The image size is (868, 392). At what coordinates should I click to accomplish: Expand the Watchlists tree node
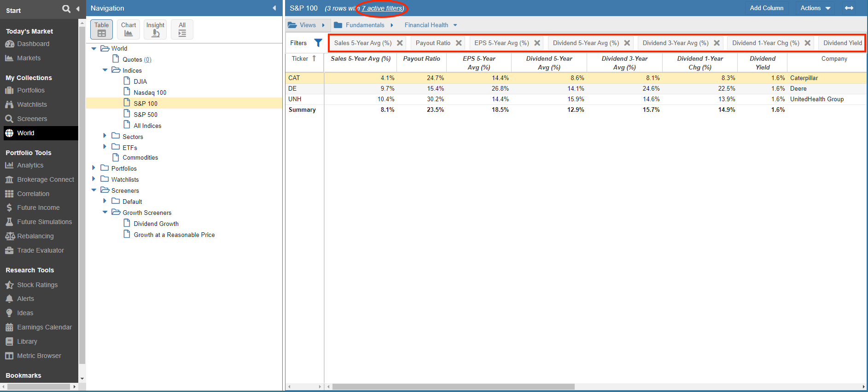coord(93,179)
